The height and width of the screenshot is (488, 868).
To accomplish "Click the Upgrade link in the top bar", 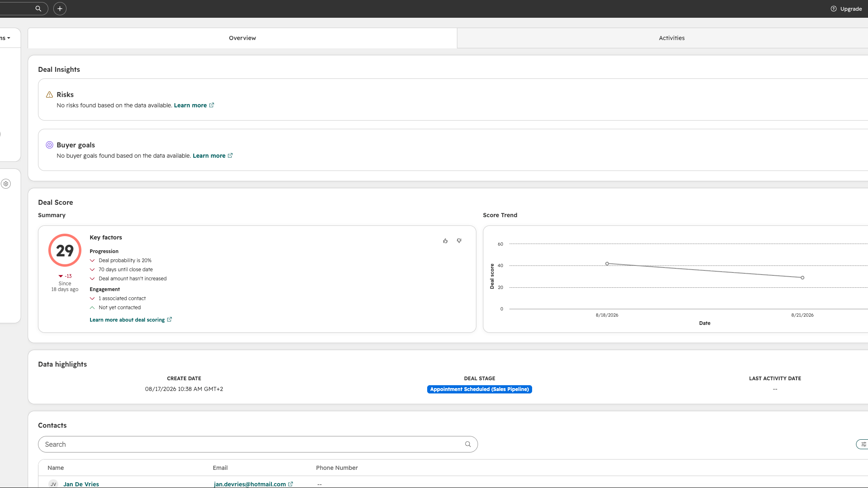I will click(x=846, y=9).
